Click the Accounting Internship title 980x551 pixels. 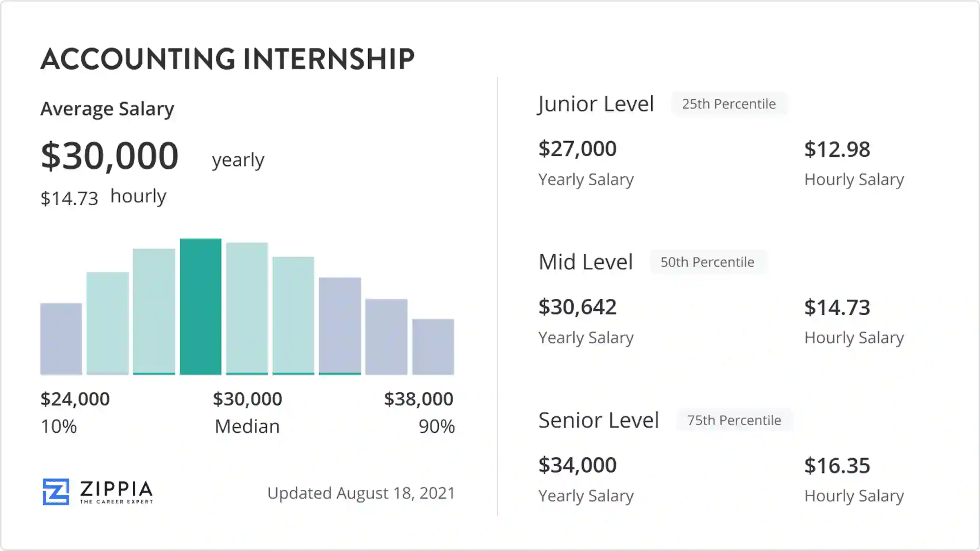click(227, 59)
